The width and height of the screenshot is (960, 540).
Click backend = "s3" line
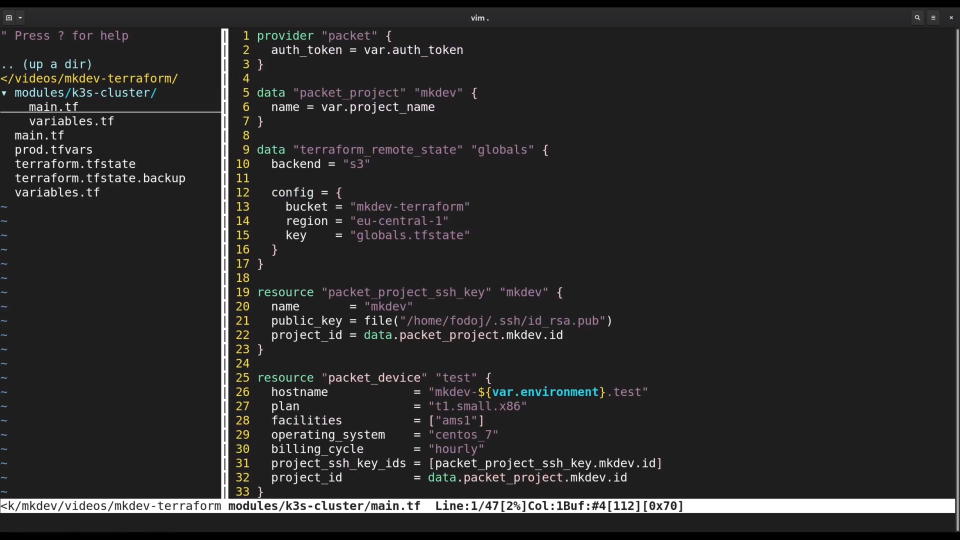pos(320,164)
